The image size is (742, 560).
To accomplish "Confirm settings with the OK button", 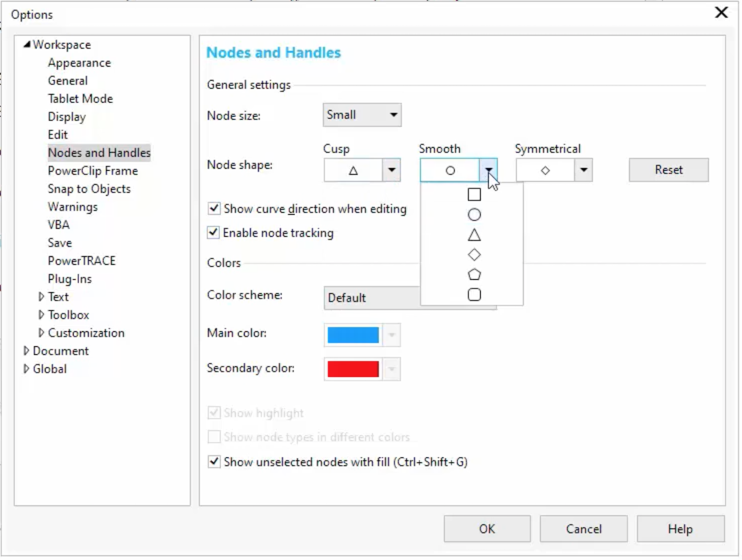I will pos(487,529).
